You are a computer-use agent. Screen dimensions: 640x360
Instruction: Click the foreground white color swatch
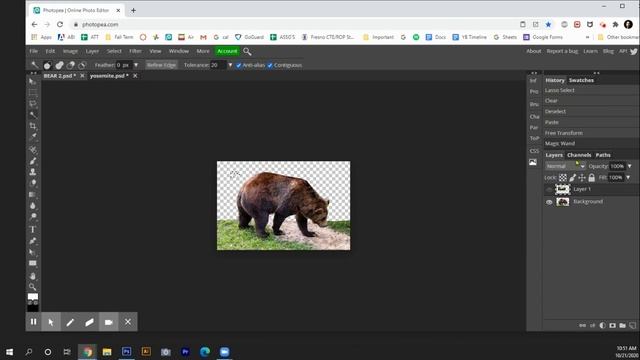(33, 297)
